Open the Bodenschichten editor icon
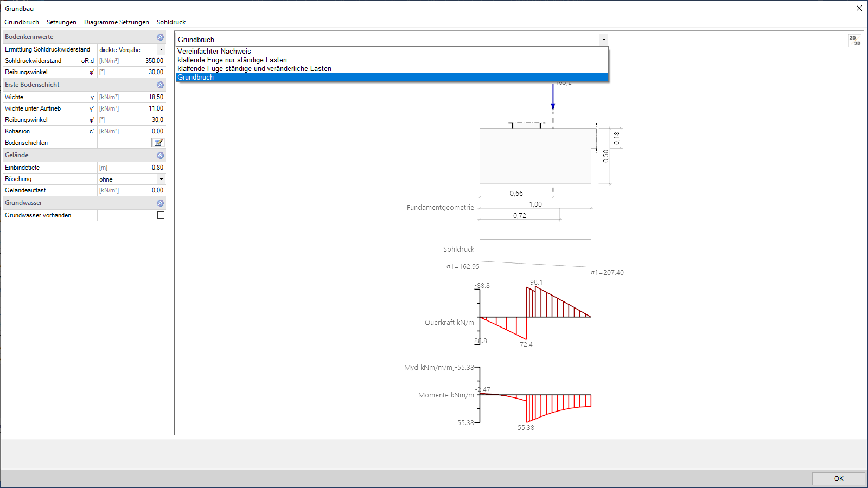The height and width of the screenshot is (488, 868). [x=158, y=143]
